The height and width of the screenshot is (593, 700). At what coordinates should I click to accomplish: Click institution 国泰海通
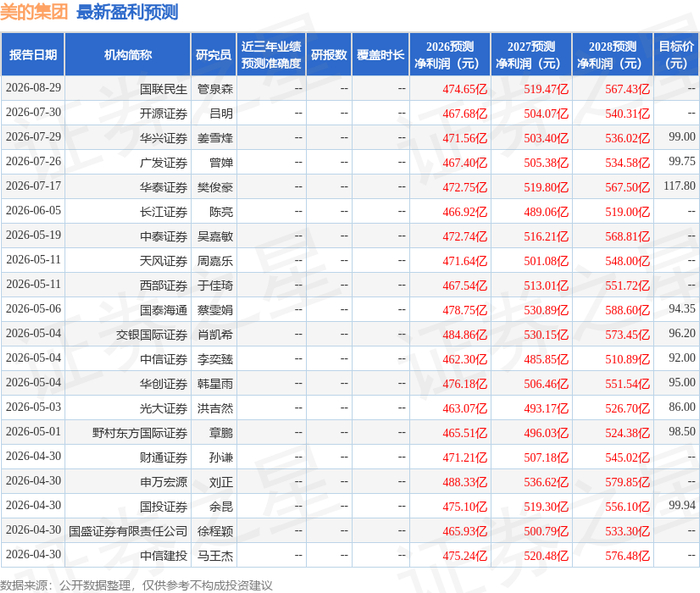pos(163,310)
